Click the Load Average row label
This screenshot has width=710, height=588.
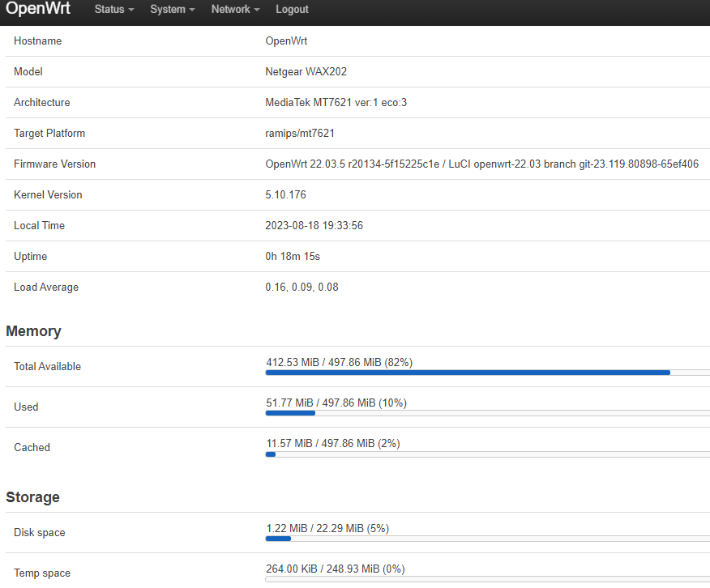[x=46, y=287]
